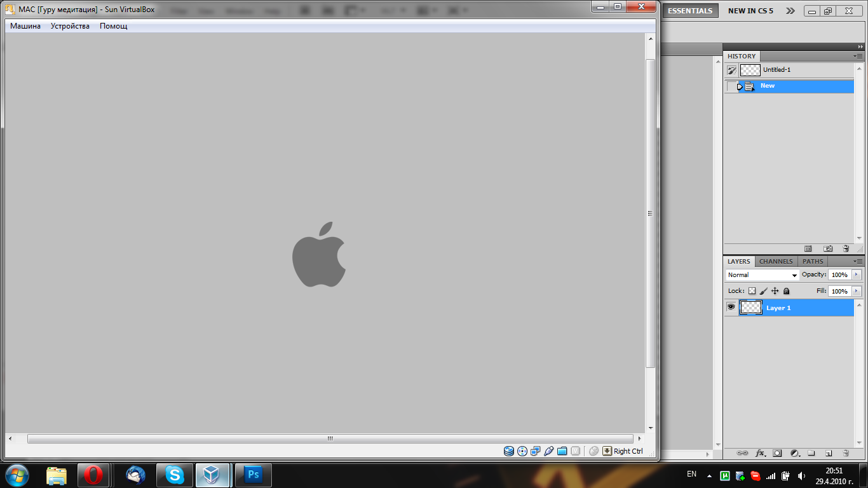
Task: Click the Opacity 100% value field
Action: click(x=839, y=274)
